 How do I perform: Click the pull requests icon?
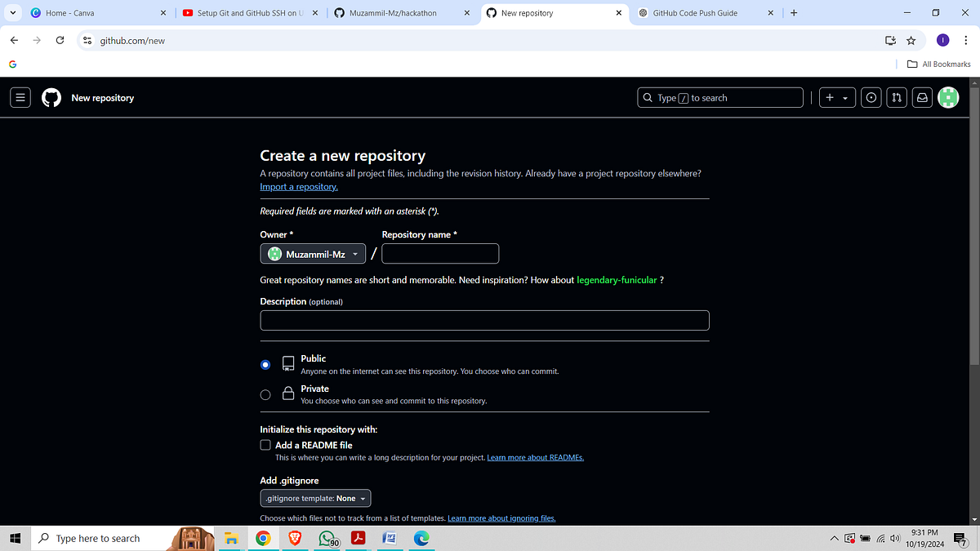coord(896,97)
